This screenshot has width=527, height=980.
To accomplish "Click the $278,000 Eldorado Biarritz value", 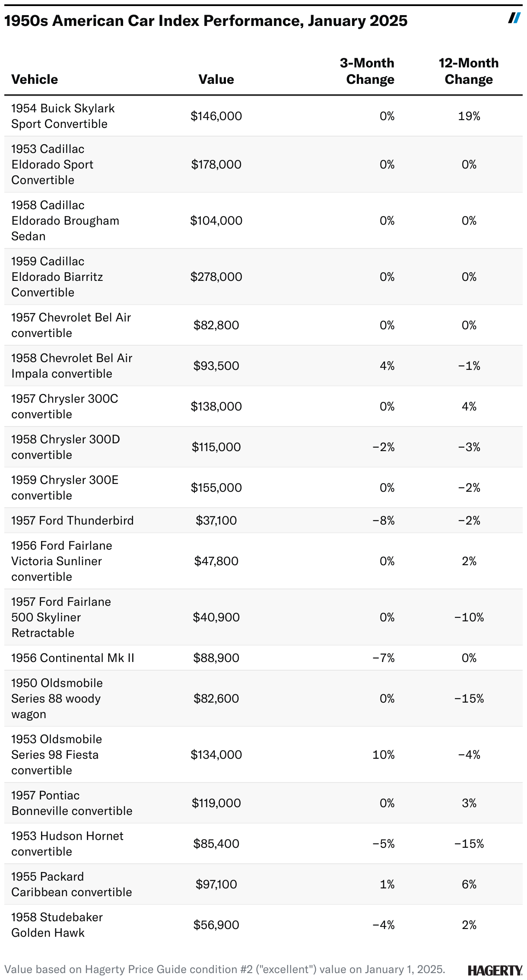I will [x=216, y=277].
